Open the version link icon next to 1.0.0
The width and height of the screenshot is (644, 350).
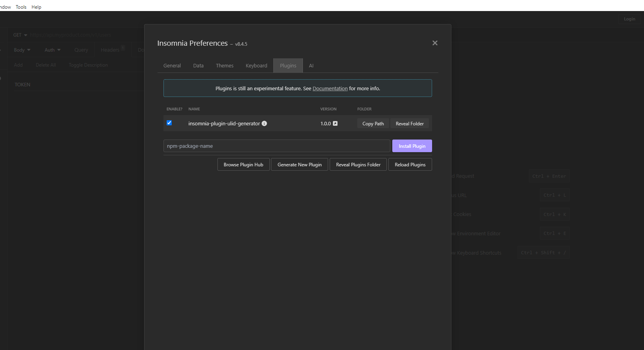point(335,123)
